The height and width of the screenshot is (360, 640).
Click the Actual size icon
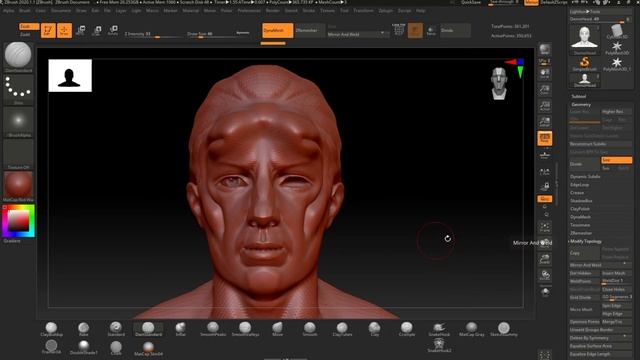(544, 106)
